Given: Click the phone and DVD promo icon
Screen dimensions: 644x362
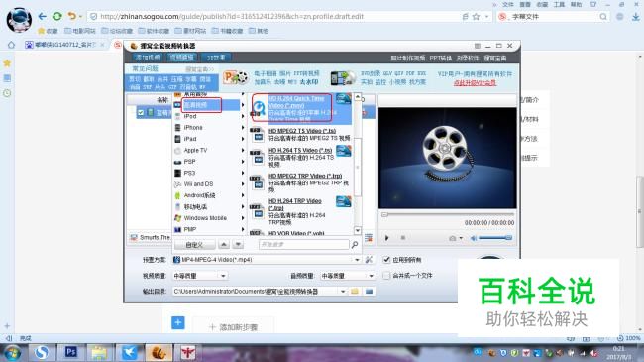Looking at the screenshot, I should point(343,77).
